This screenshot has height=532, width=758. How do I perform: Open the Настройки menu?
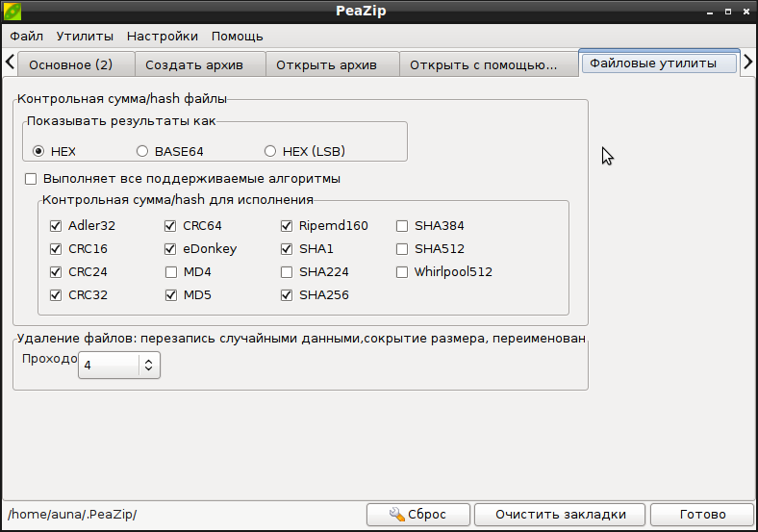tap(163, 37)
